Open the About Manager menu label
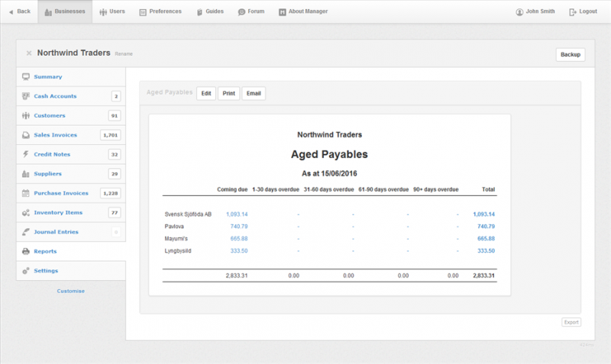This screenshot has width=611, height=364. (x=309, y=11)
